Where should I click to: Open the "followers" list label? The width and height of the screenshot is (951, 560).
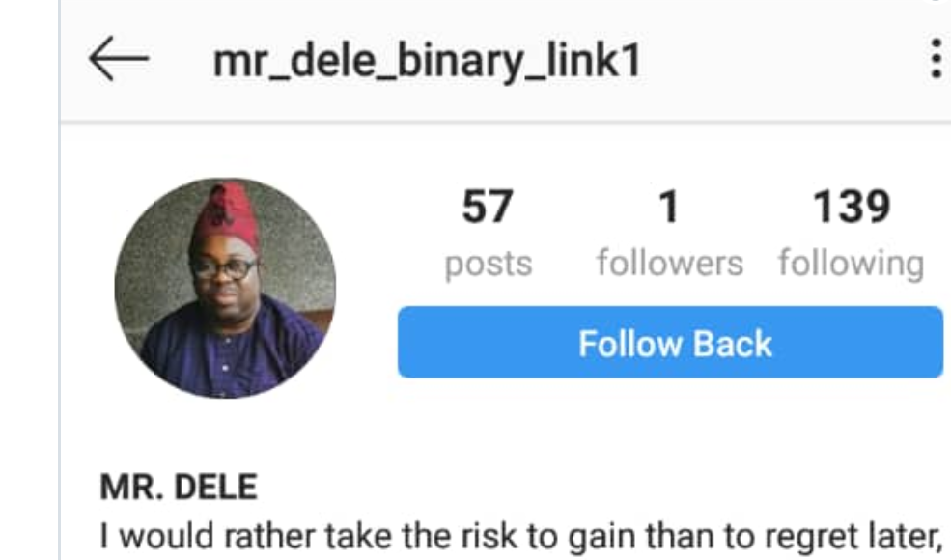tap(670, 263)
